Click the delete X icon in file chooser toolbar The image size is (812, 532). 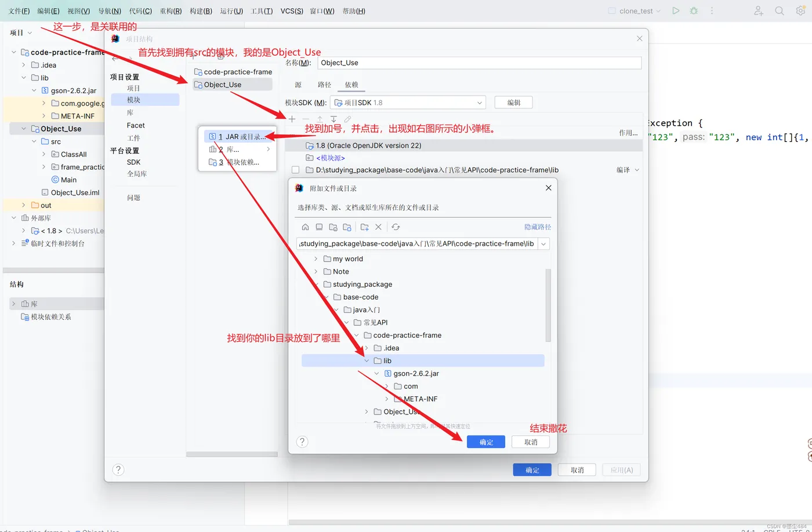378,227
